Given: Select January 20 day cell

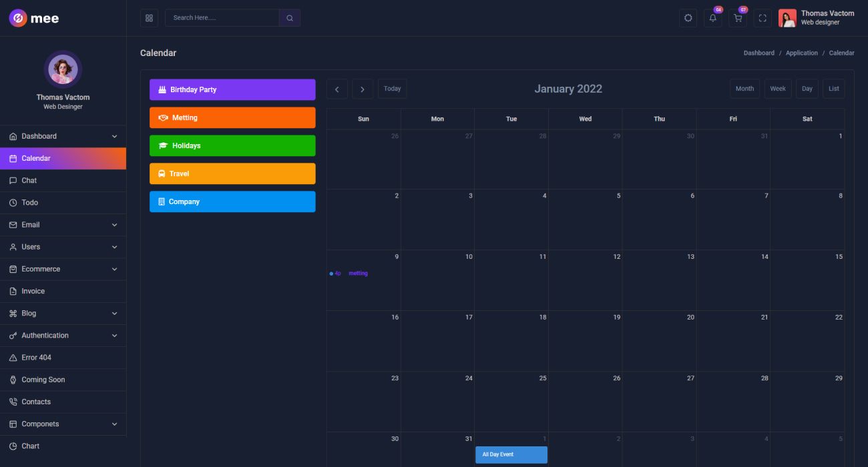Looking at the screenshot, I should click(659, 341).
